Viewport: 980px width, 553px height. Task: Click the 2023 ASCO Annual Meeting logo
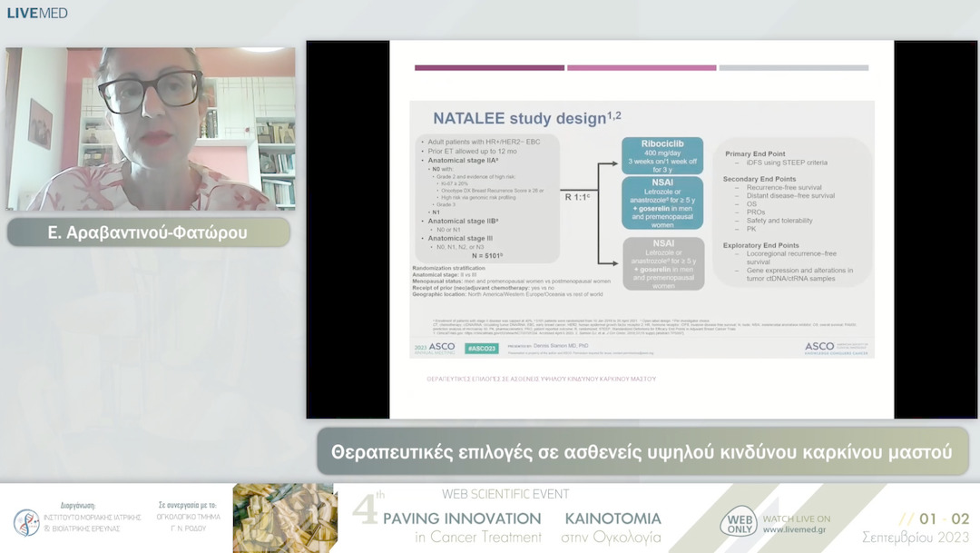pyautogui.click(x=435, y=348)
